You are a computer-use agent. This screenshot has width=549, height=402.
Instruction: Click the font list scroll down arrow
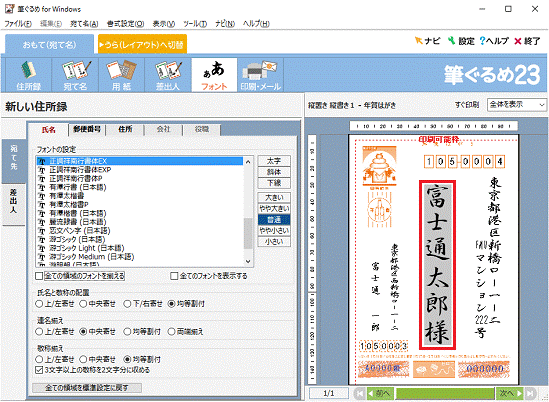[x=248, y=261]
